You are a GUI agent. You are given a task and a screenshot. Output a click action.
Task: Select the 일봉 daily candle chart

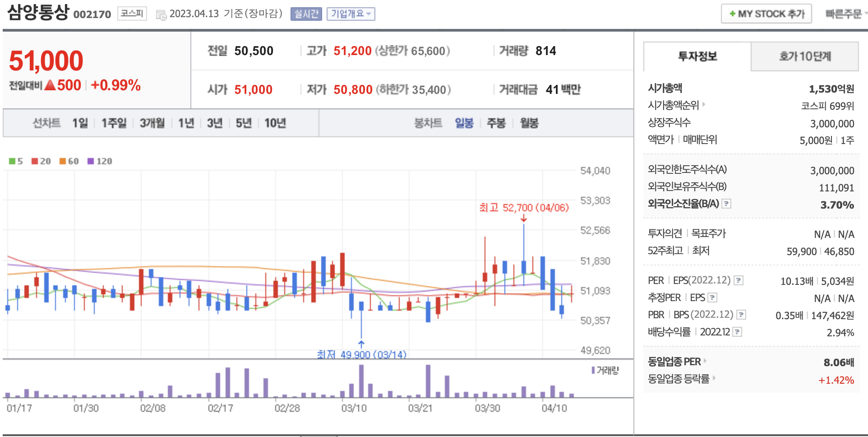pyautogui.click(x=464, y=123)
